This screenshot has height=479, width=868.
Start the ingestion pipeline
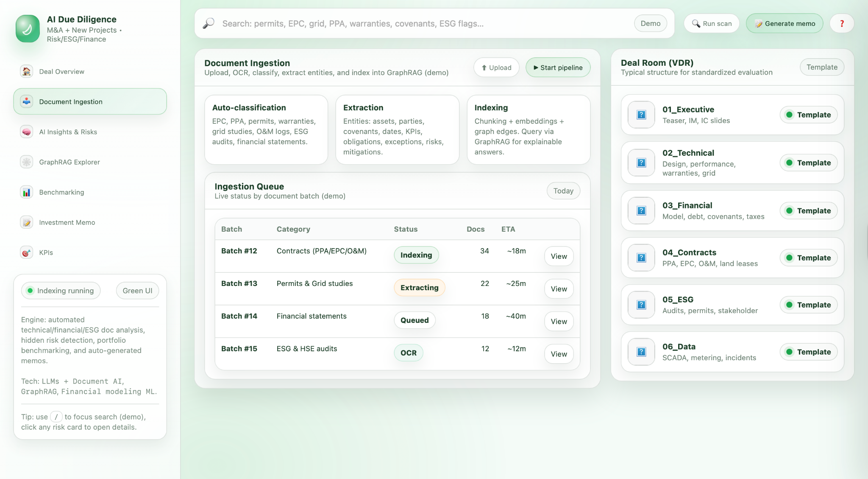(x=558, y=67)
